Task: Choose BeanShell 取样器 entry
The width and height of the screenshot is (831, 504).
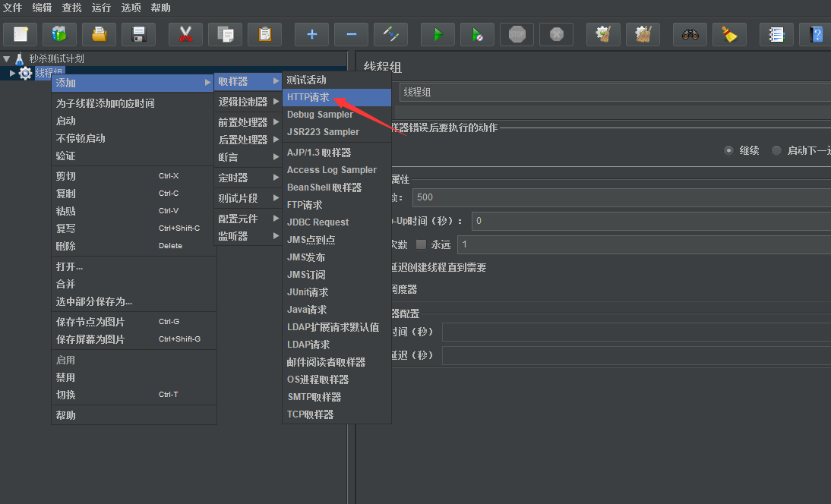Action: click(337, 187)
